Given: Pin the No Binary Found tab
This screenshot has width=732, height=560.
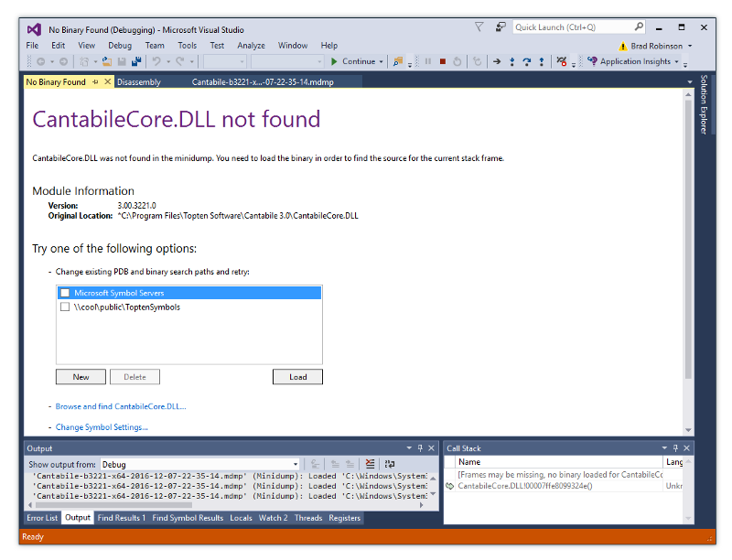Looking at the screenshot, I should pyautogui.click(x=95, y=81).
